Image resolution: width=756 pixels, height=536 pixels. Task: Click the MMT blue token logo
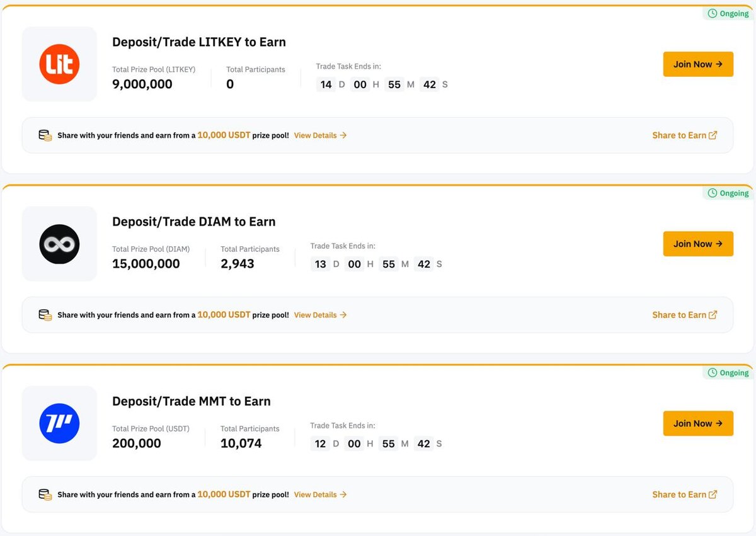pos(59,423)
